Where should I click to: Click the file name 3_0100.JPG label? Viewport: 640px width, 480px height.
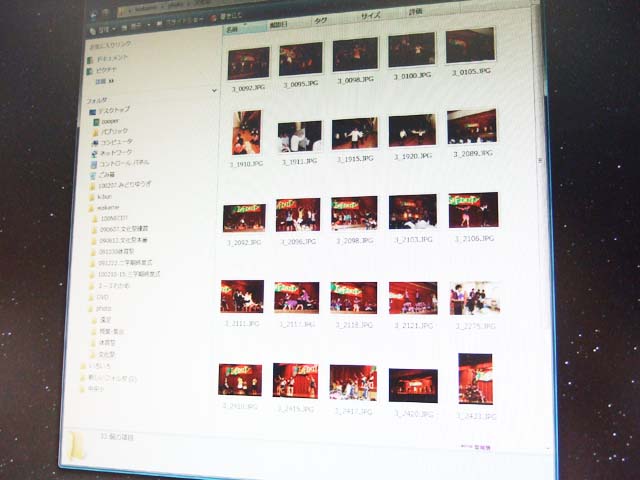[412, 76]
